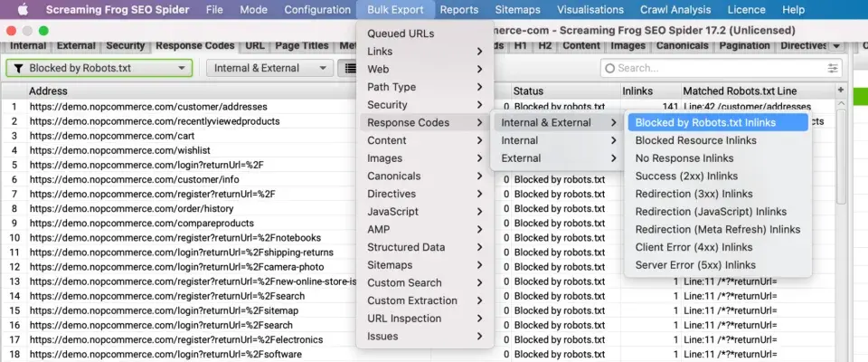Viewport: 868px width, 362px height.
Task: Switch to the Images tab
Action: tap(627, 46)
